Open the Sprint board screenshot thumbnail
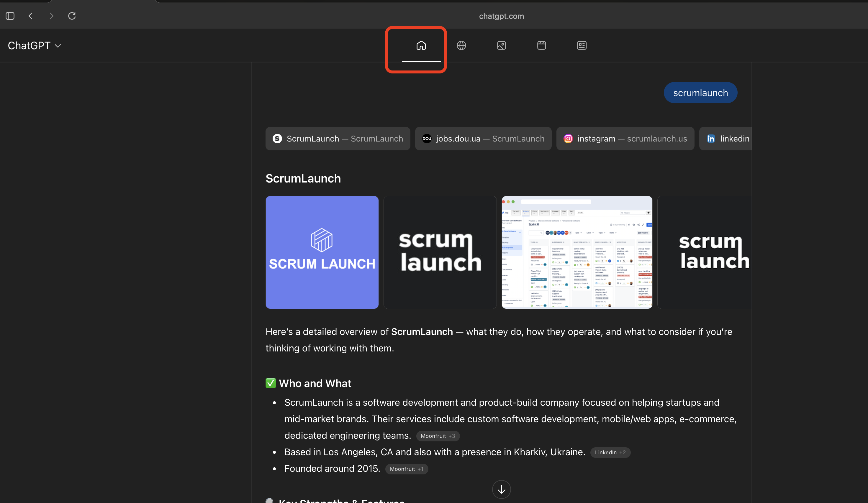The image size is (868, 503). 577,252
